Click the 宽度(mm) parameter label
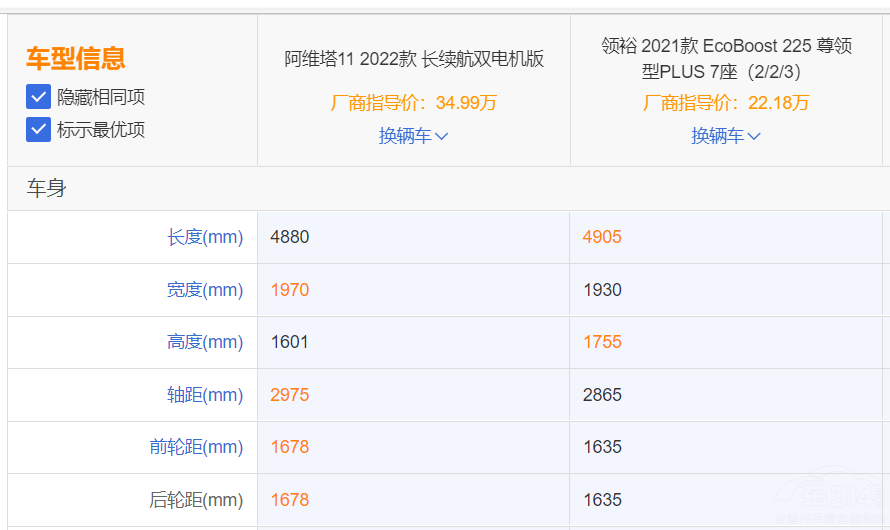Image resolution: width=890 pixels, height=530 pixels. tap(205, 290)
